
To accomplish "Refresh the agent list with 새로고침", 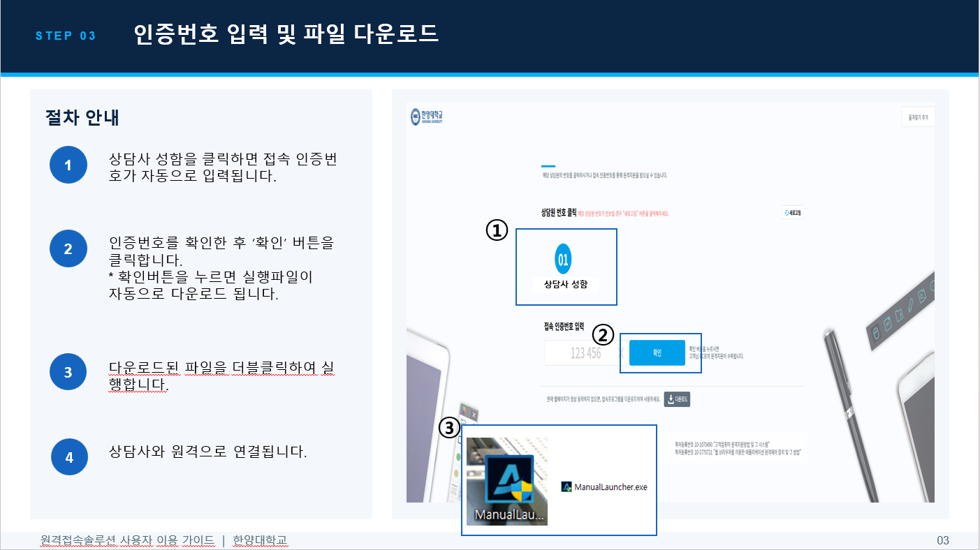I will pyautogui.click(x=793, y=213).
